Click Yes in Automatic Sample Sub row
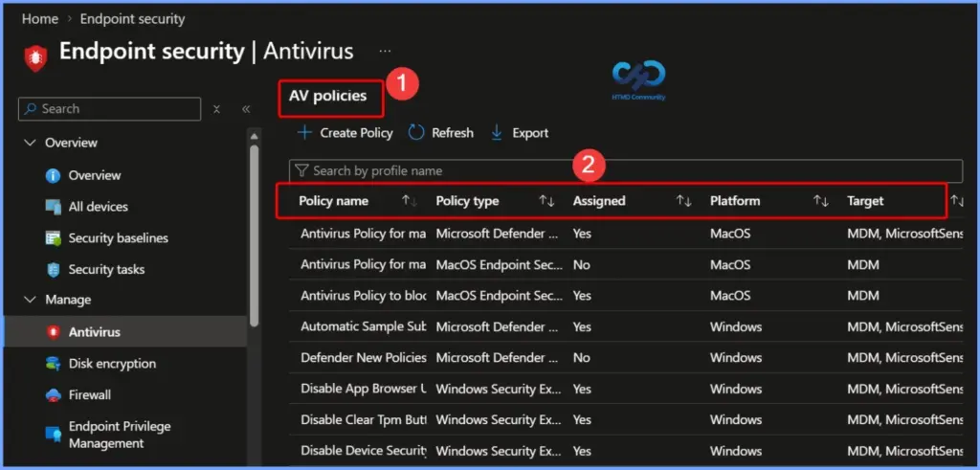The image size is (980, 470). (582, 326)
